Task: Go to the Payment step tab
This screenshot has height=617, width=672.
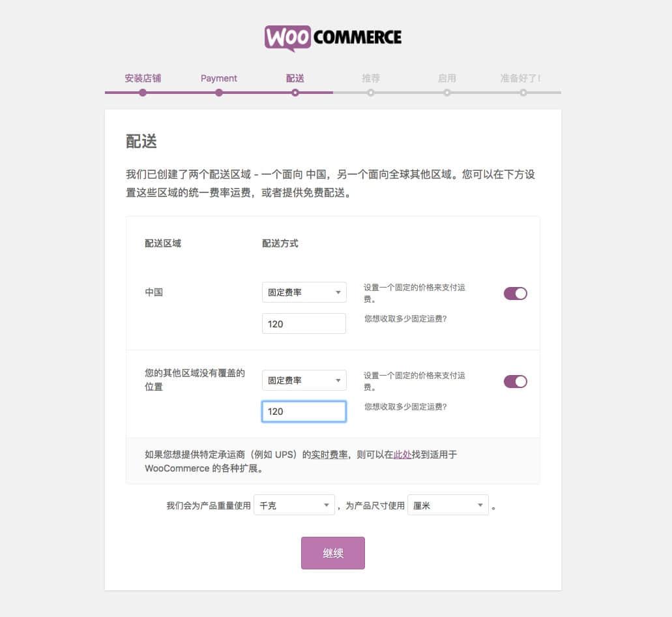Action: pyautogui.click(x=218, y=78)
